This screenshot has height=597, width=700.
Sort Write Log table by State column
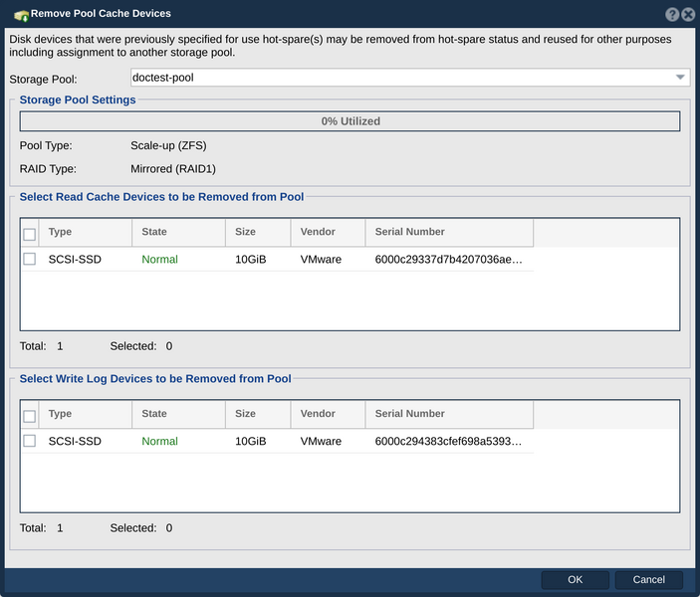[x=178, y=414]
